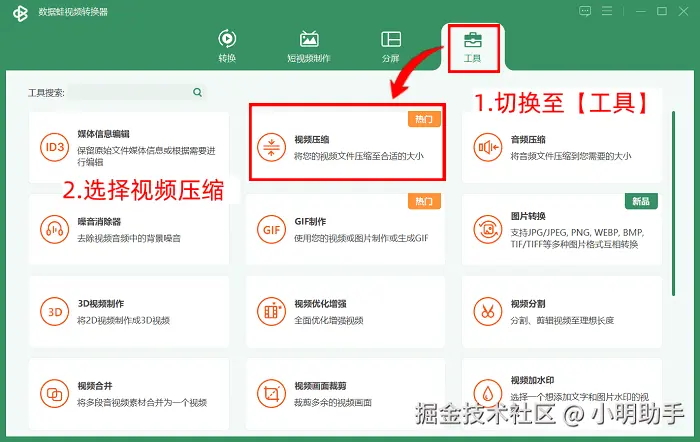Click description 将多段音视频素材合并为一个视频
This screenshot has height=442, width=700.
142,403
